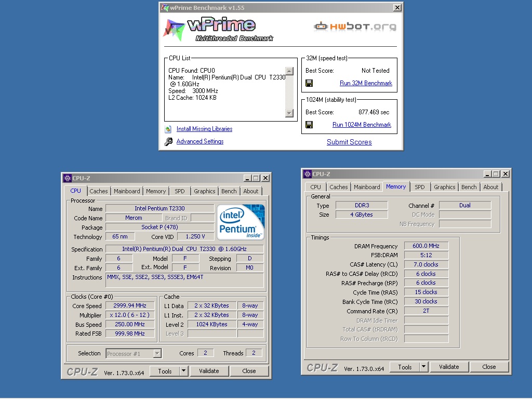This screenshot has height=399, width=532.
Task: Click the Multiplier value x 12.0 ( 6 - 12 )
Action: click(x=130, y=315)
